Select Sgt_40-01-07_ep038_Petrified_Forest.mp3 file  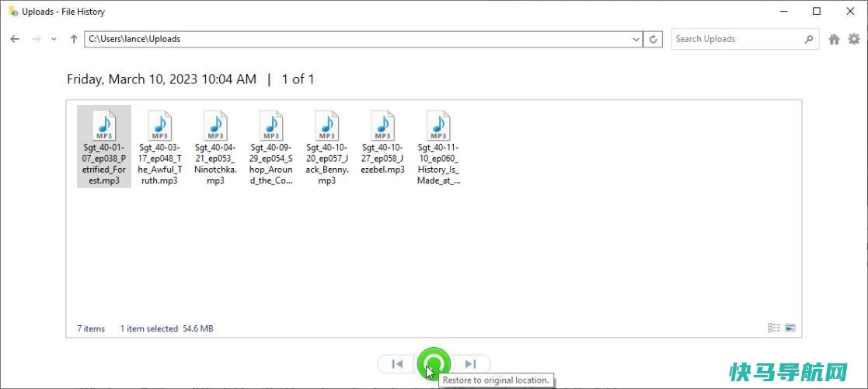click(x=104, y=147)
